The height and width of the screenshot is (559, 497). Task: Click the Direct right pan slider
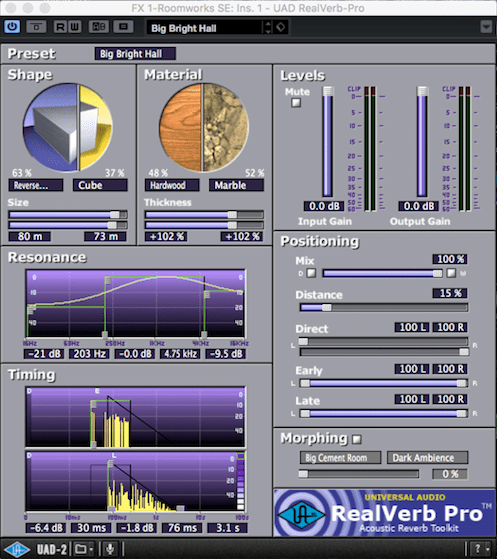click(384, 352)
